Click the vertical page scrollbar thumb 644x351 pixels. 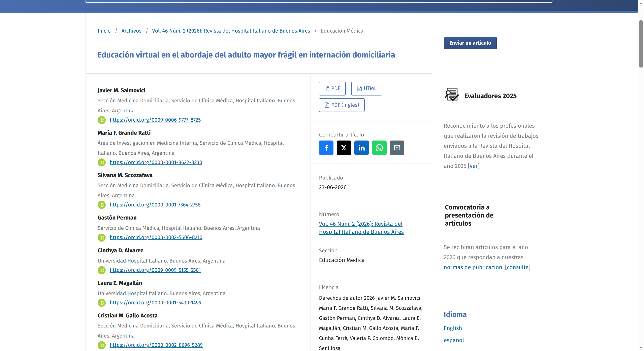click(641, 44)
